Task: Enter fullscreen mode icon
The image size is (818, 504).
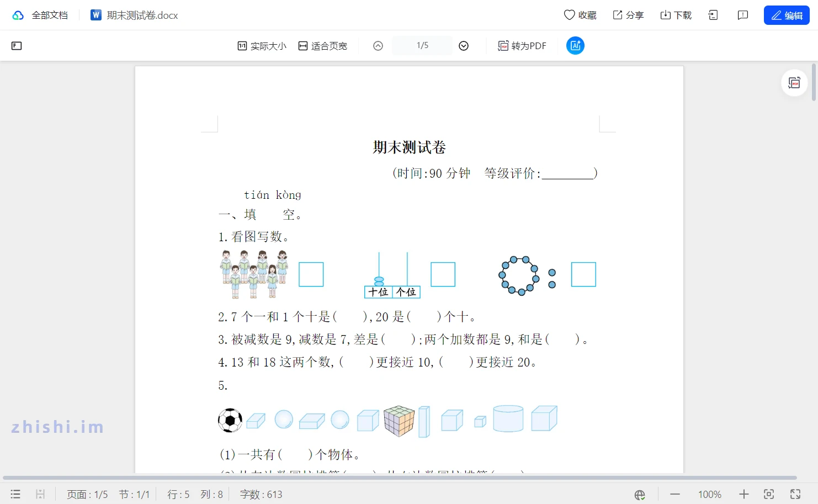Action: [795, 494]
